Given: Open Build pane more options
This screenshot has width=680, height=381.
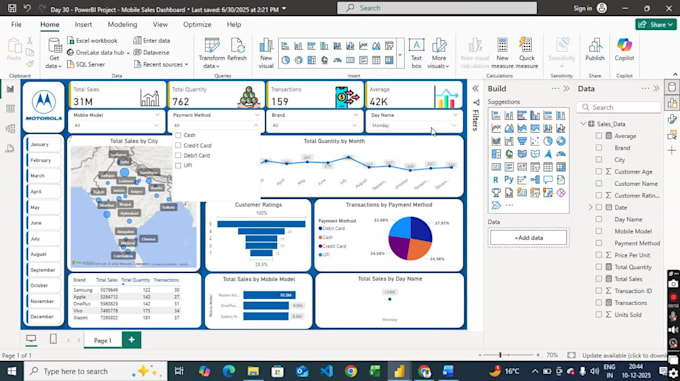Looking at the screenshot, I should (555, 88).
